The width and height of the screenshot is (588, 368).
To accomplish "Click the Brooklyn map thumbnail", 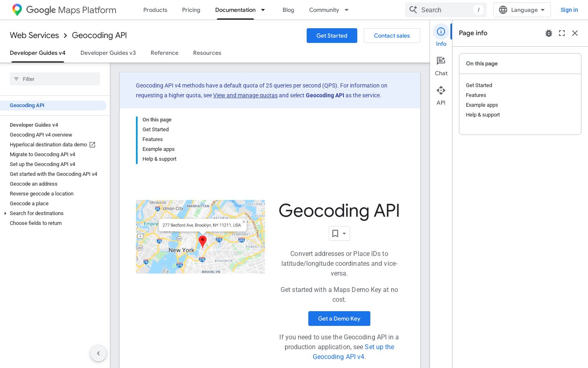I will coord(200,237).
